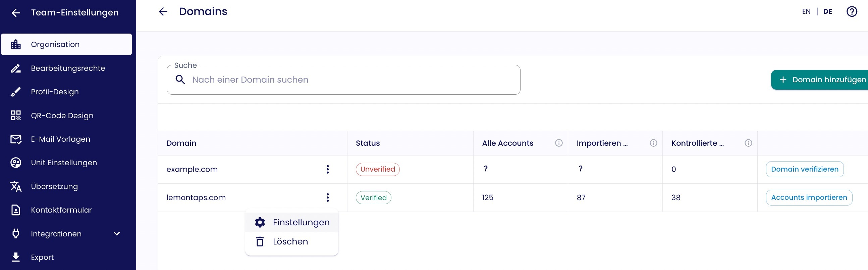Switch language to EN
The image size is (868, 270).
pos(806,12)
